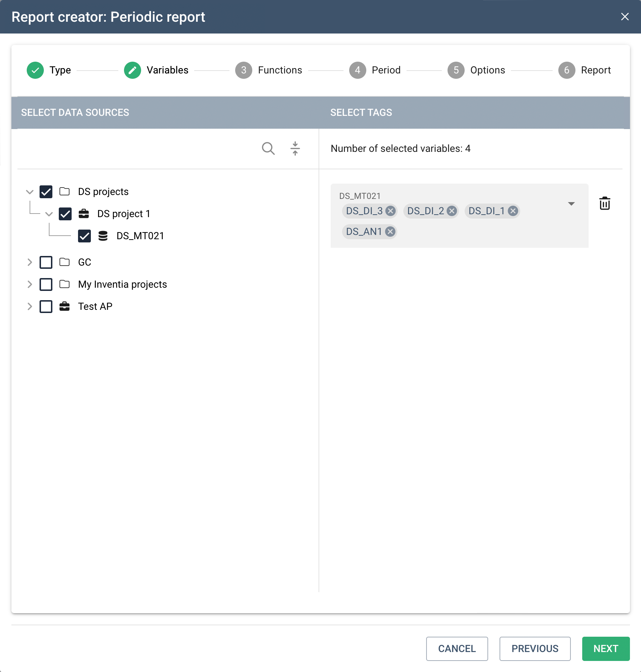
Task: Close the Report creator dialog
Action: pos(625,17)
